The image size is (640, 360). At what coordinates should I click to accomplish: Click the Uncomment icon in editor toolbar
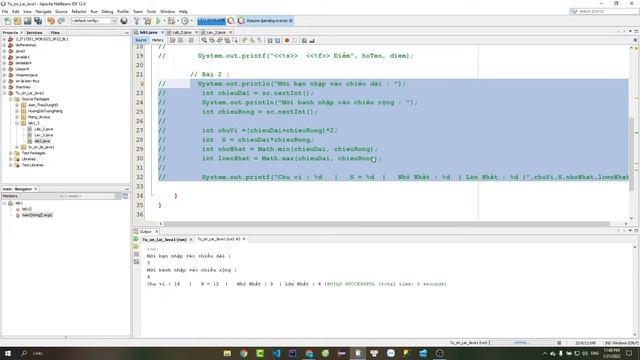pos(312,40)
